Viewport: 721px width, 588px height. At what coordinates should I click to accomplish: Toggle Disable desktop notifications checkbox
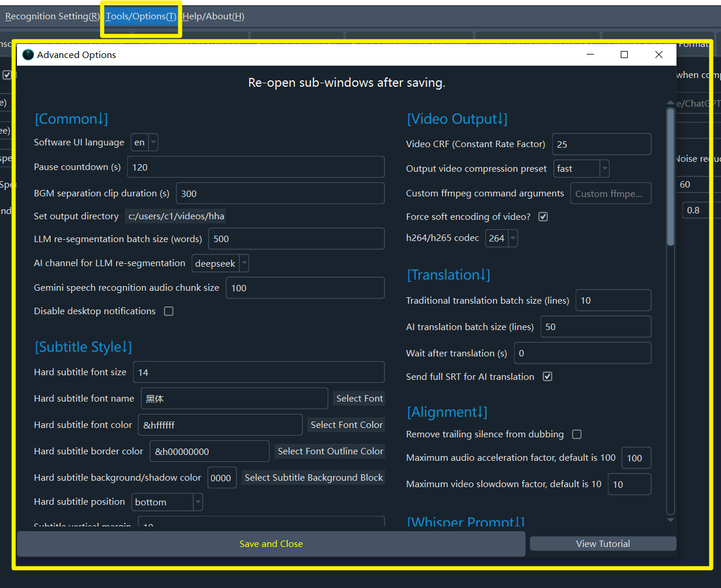(169, 311)
